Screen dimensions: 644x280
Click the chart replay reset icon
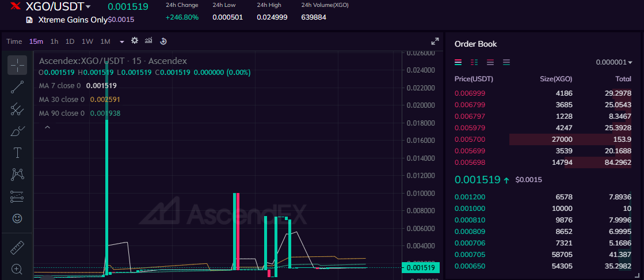click(163, 41)
